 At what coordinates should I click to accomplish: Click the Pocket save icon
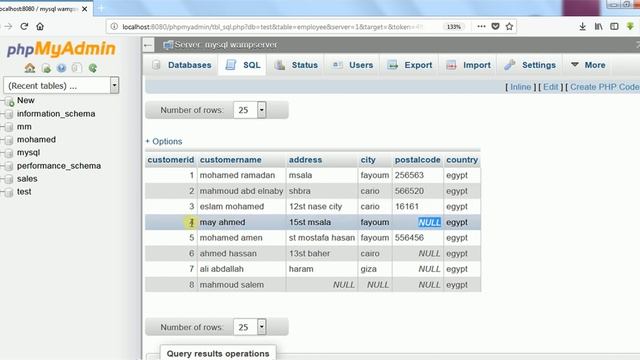496,27
